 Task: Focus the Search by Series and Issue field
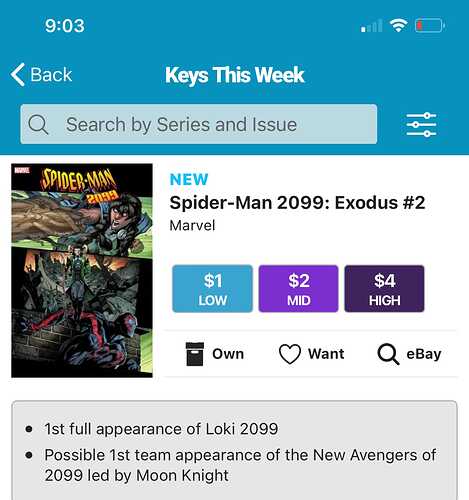click(199, 124)
